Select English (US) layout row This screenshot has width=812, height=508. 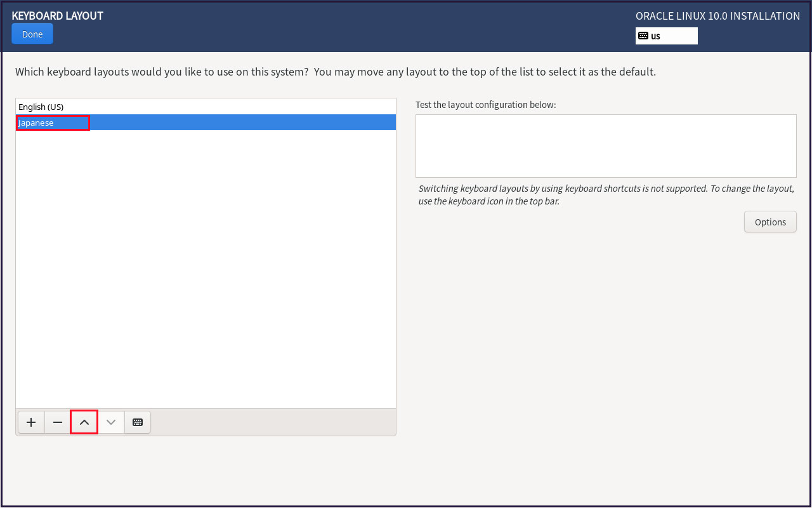coord(206,107)
